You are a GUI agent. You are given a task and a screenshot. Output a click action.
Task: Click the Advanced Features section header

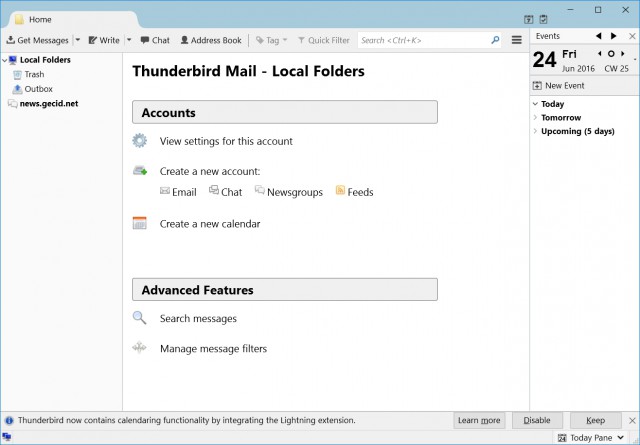285,290
